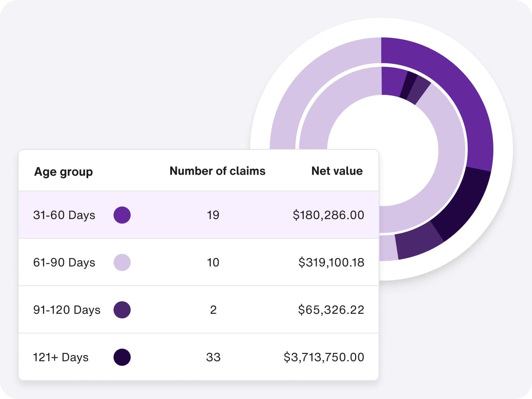Click the darkest 121+ Days color indicator
This screenshot has height=399, width=532.
[x=122, y=357]
